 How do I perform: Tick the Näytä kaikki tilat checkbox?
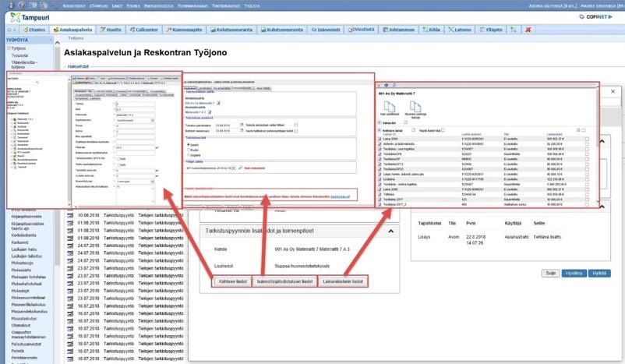coord(443,130)
